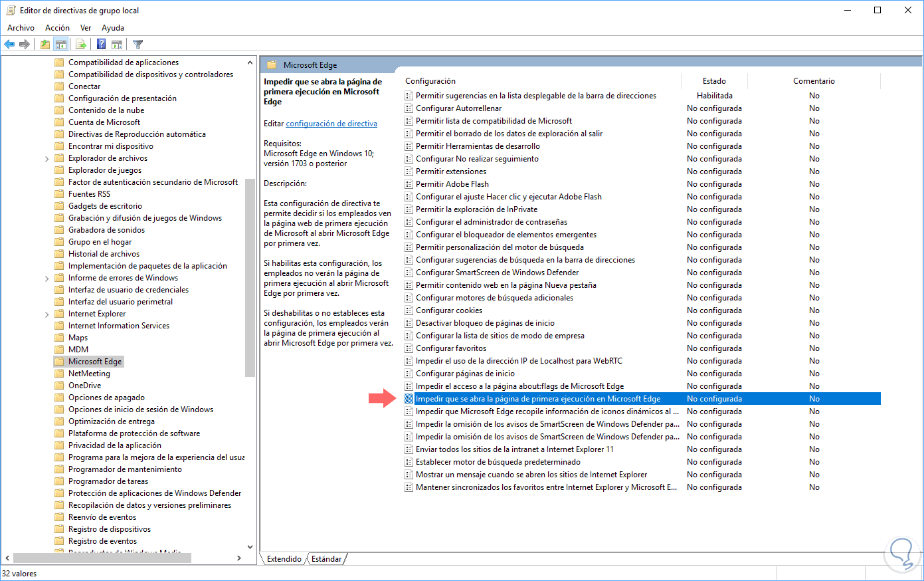The image size is (924, 581).
Task: Click the policy icon beside Permitir Adobe Flash
Action: coord(409,184)
